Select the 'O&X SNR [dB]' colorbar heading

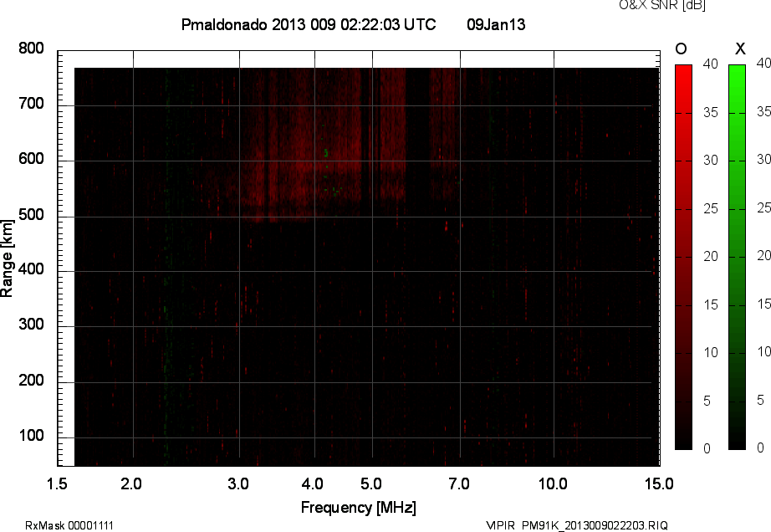tap(661, 6)
